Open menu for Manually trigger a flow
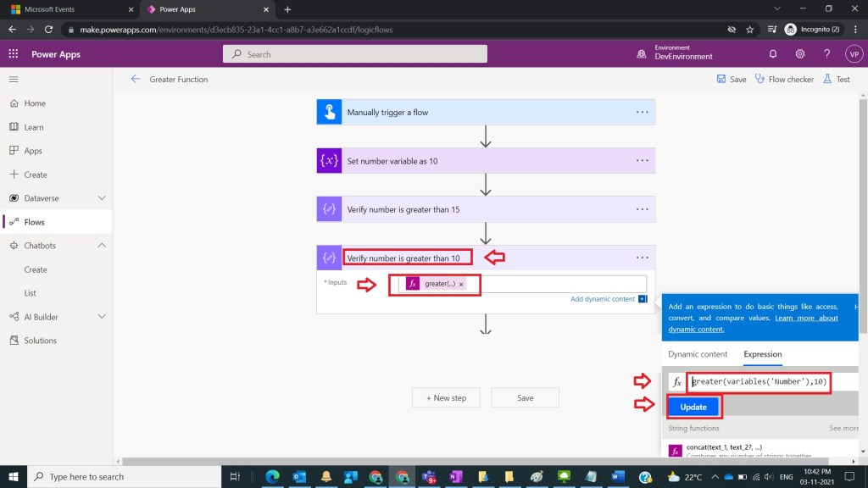 643,112
